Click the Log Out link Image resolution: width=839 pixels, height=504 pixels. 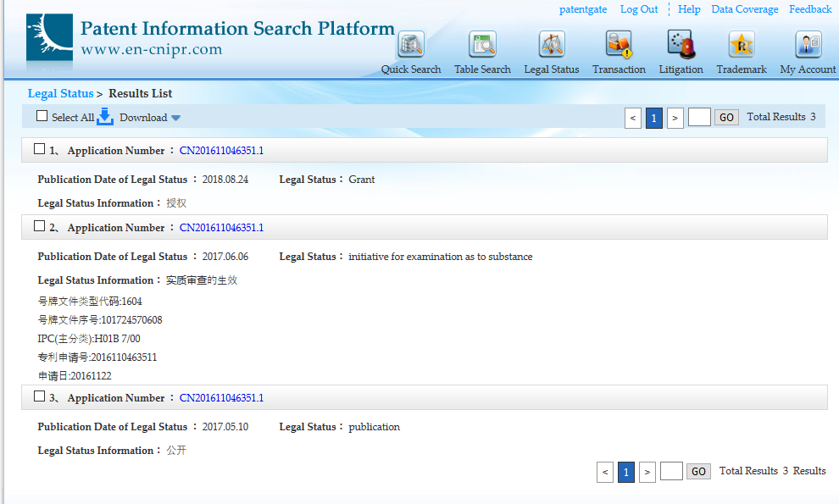639,9
